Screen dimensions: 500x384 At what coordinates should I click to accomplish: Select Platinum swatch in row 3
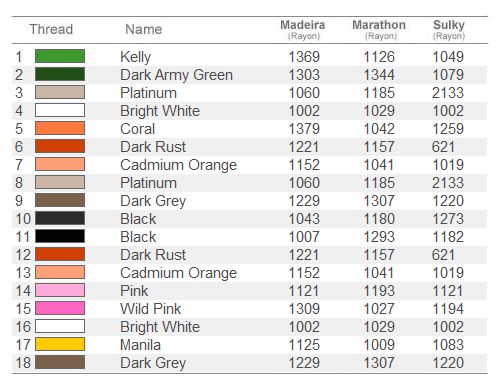click(60, 92)
